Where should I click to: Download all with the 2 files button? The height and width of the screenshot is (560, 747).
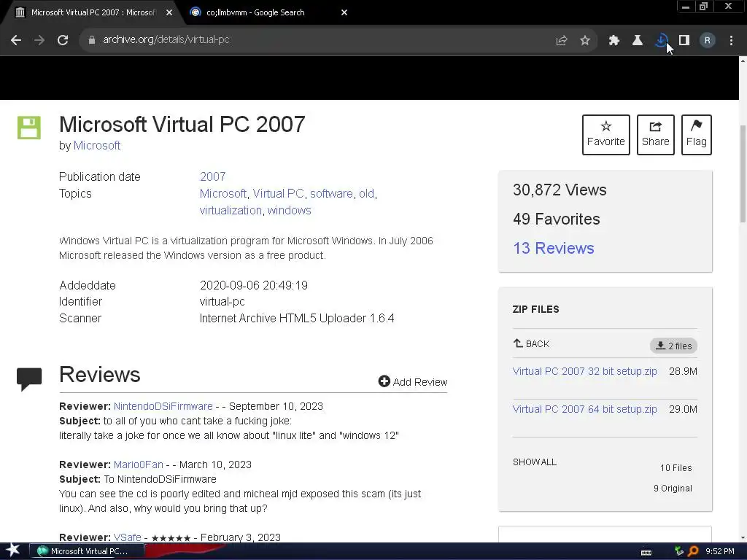click(x=673, y=346)
